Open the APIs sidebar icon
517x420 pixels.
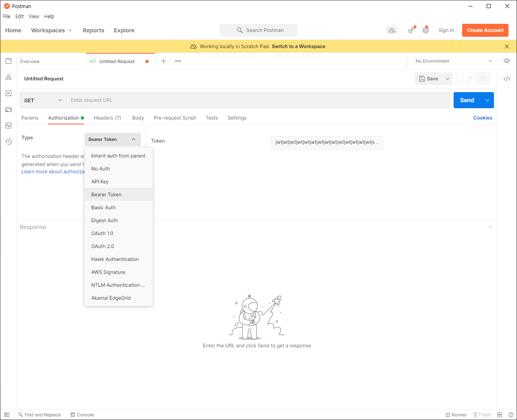click(8, 77)
